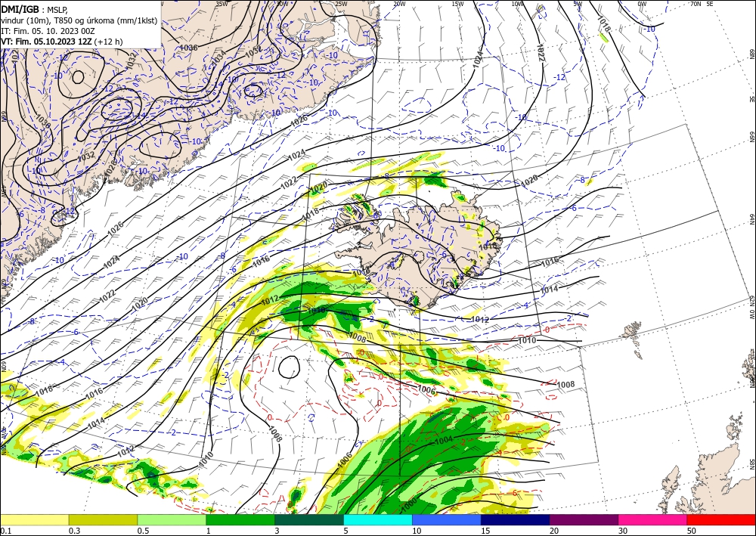The height and width of the screenshot is (536, 756).
Task: Click the '15W' longitude label
Action: tap(457, 4)
